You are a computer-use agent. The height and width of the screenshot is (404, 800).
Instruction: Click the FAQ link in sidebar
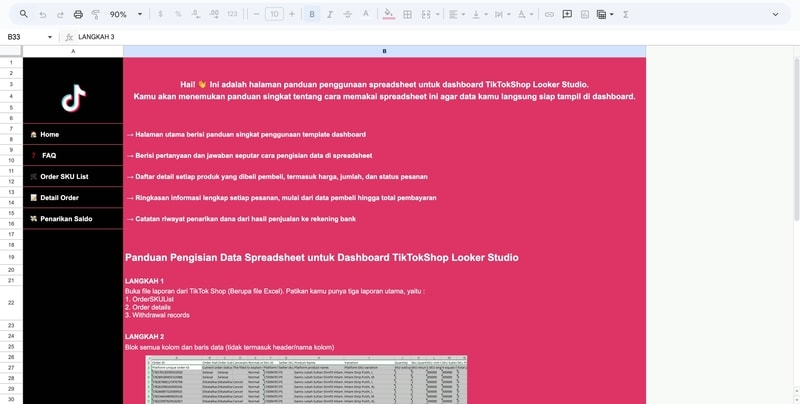tap(48, 155)
